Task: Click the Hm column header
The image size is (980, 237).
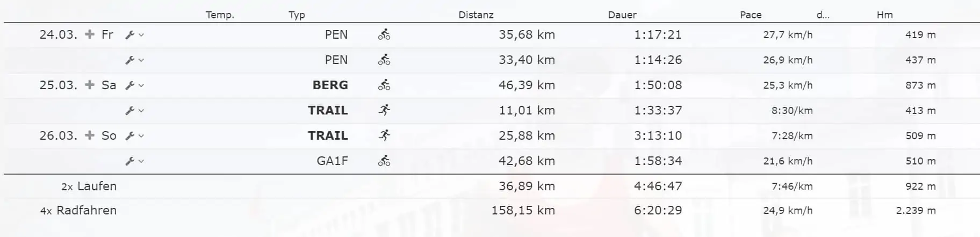Action: 884,15
